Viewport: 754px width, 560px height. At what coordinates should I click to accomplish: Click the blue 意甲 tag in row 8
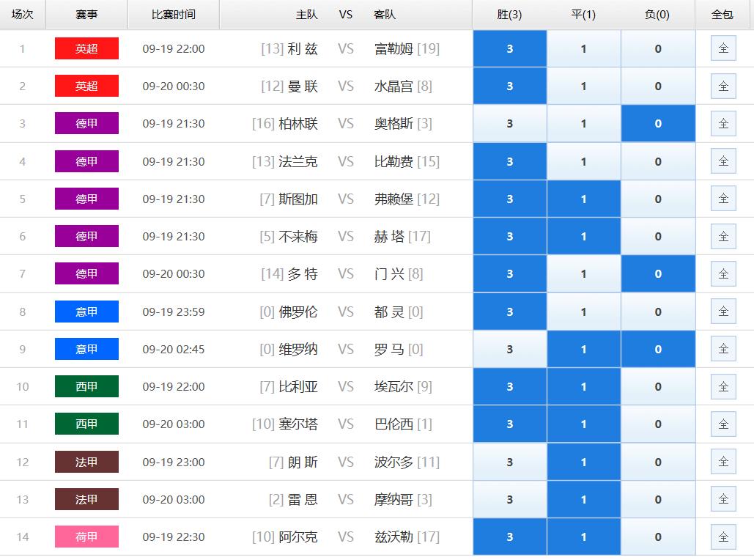click(x=86, y=312)
